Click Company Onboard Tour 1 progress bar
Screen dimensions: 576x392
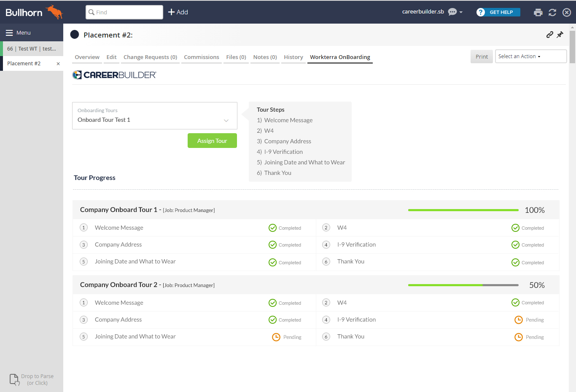[463, 210]
